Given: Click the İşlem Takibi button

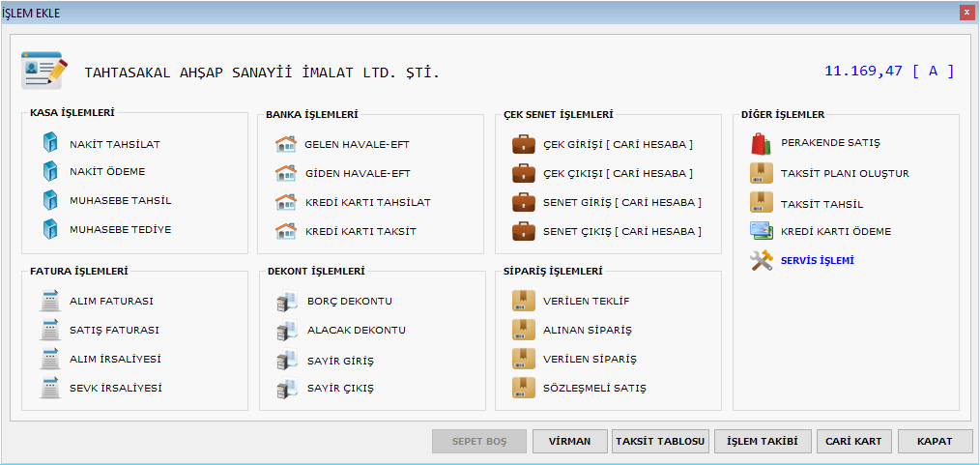Looking at the screenshot, I should point(763,441).
